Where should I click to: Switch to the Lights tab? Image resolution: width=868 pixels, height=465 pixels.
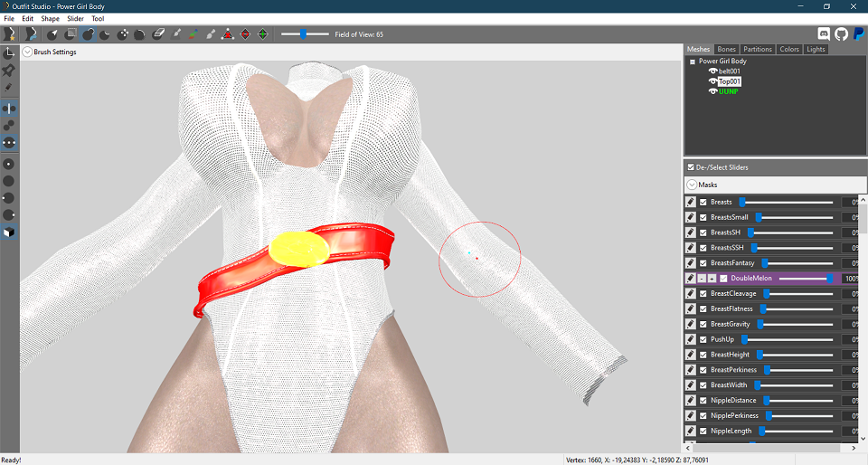click(816, 49)
